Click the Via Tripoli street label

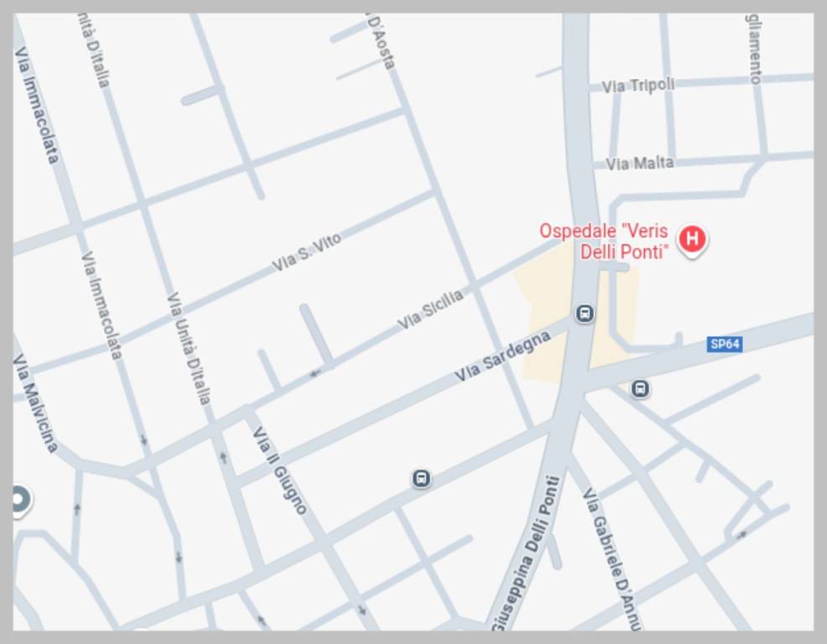coord(638,86)
